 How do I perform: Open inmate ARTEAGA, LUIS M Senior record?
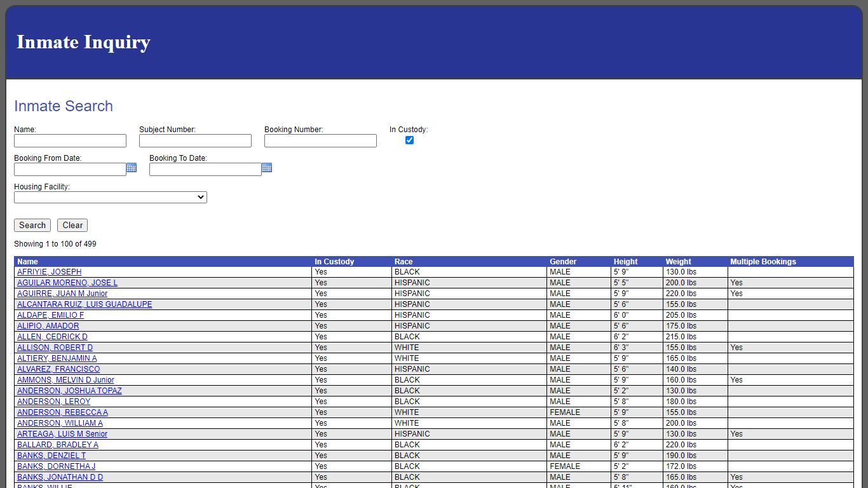[62, 434]
